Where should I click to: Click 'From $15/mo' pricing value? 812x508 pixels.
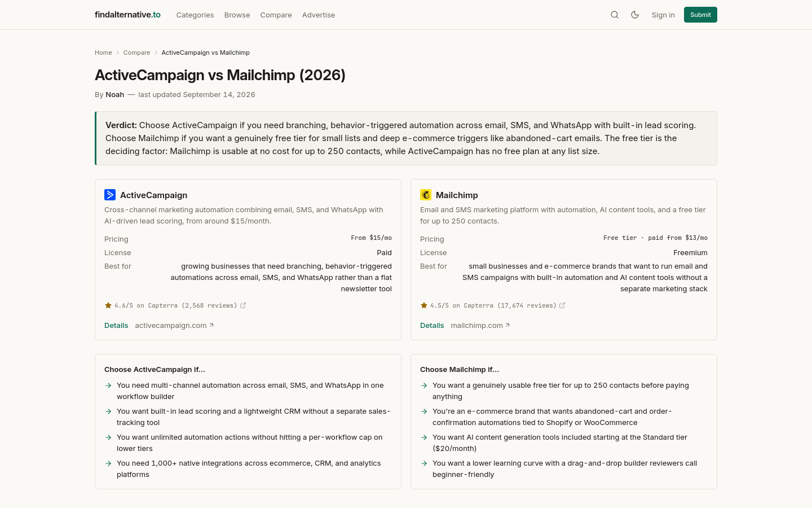pyautogui.click(x=371, y=238)
